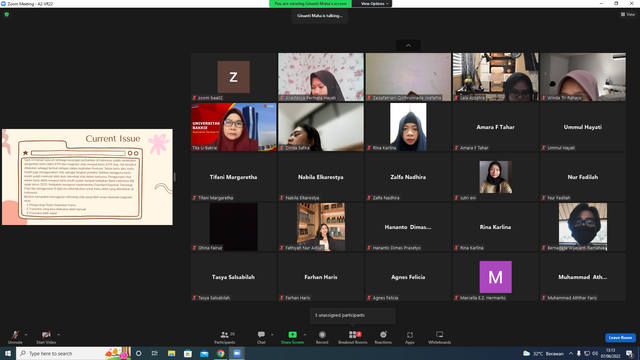Select Winda Tri Rahayu's video tile

[x=583, y=77]
